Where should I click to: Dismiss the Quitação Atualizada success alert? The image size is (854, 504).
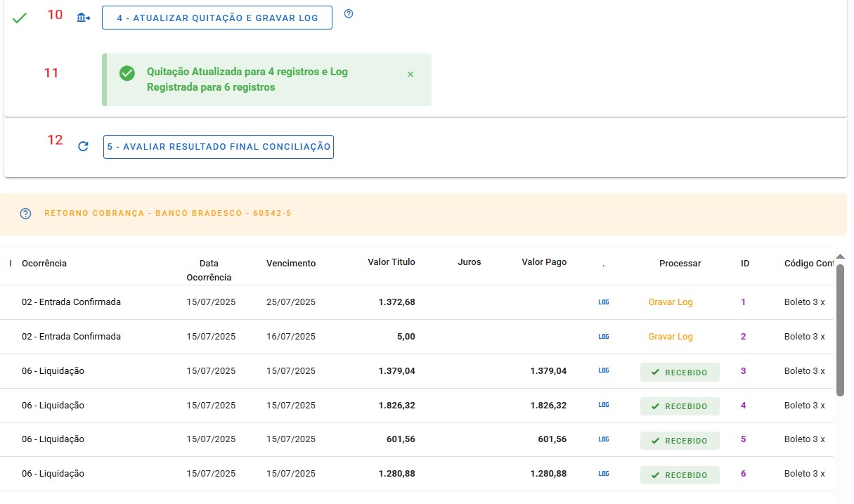click(x=410, y=74)
